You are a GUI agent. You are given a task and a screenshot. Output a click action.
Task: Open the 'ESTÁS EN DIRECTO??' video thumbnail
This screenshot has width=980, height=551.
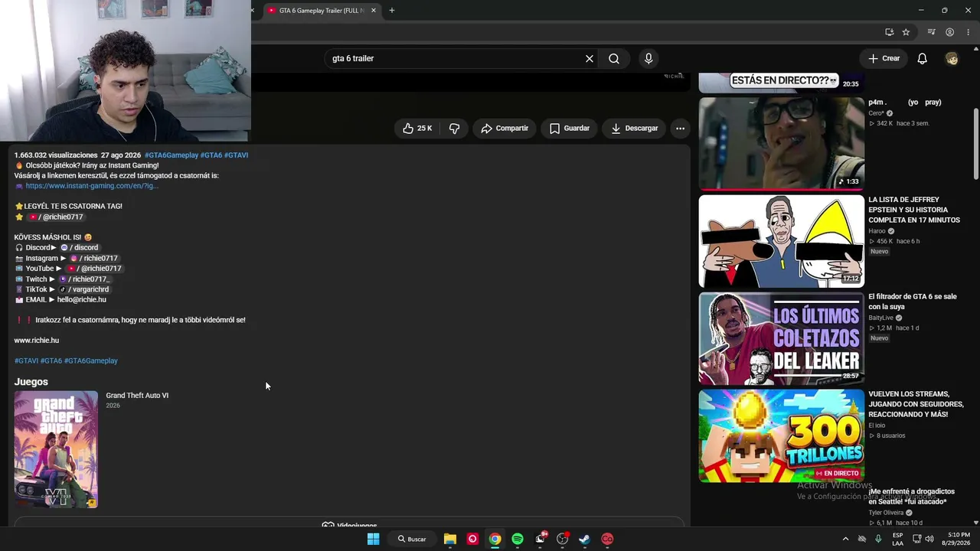(781, 83)
